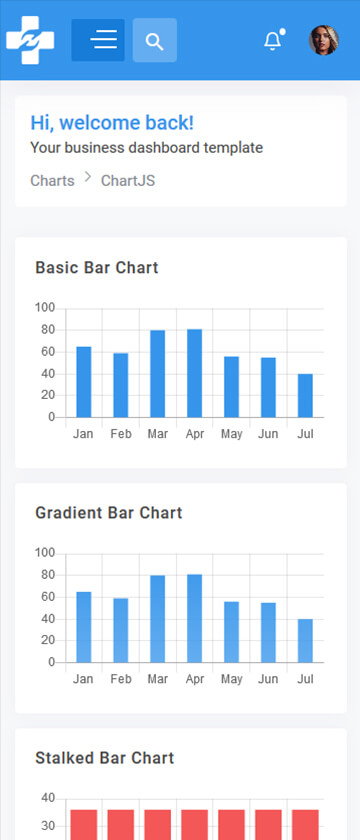This screenshot has height=840, width=360.
Task: Click the Jul bar in Basic Bar Chart
Action: pos(305,395)
